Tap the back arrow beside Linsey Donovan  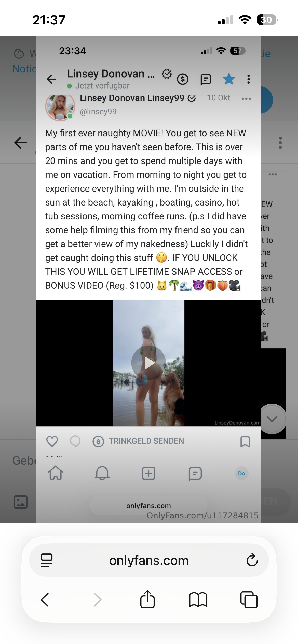51,79
